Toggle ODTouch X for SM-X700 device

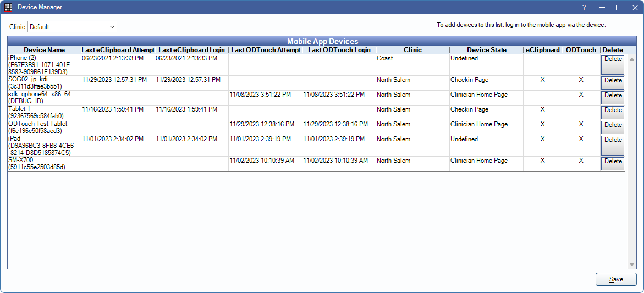581,161
